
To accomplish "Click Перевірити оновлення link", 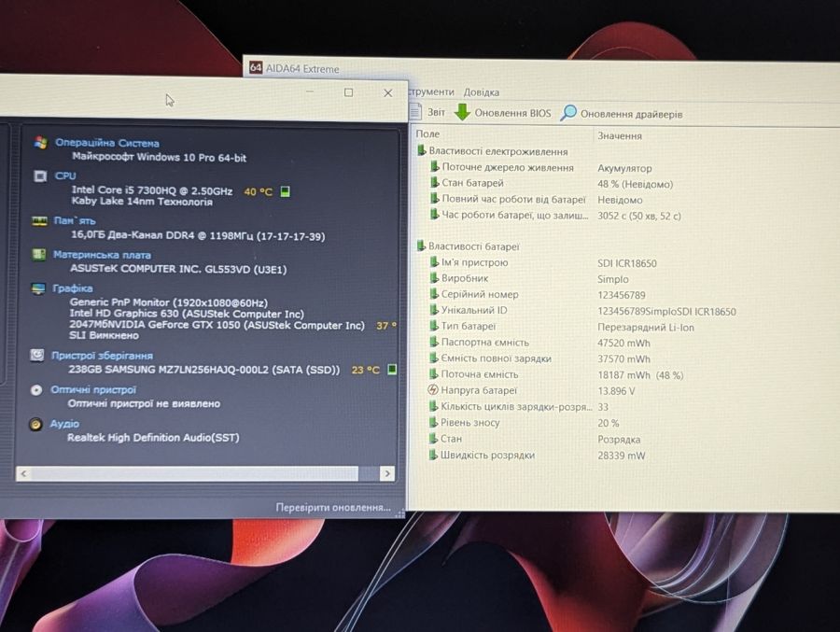I will [333, 507].
